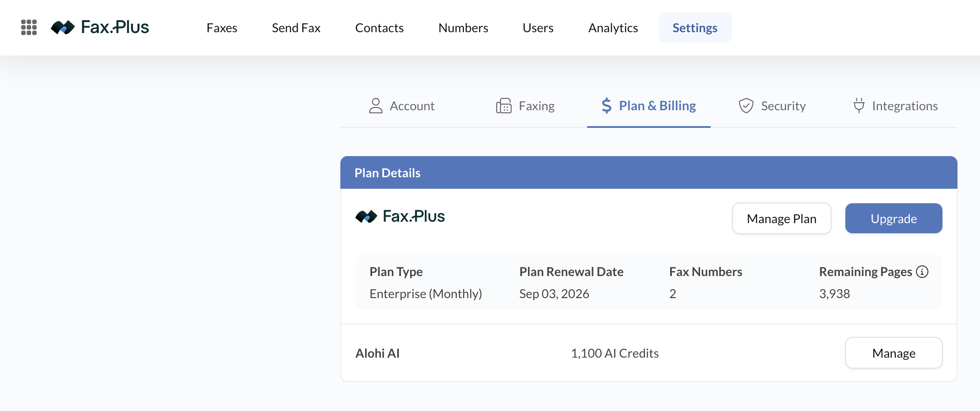
Task: Click the Remaining Pages label
Action: [x=866, y=272]
